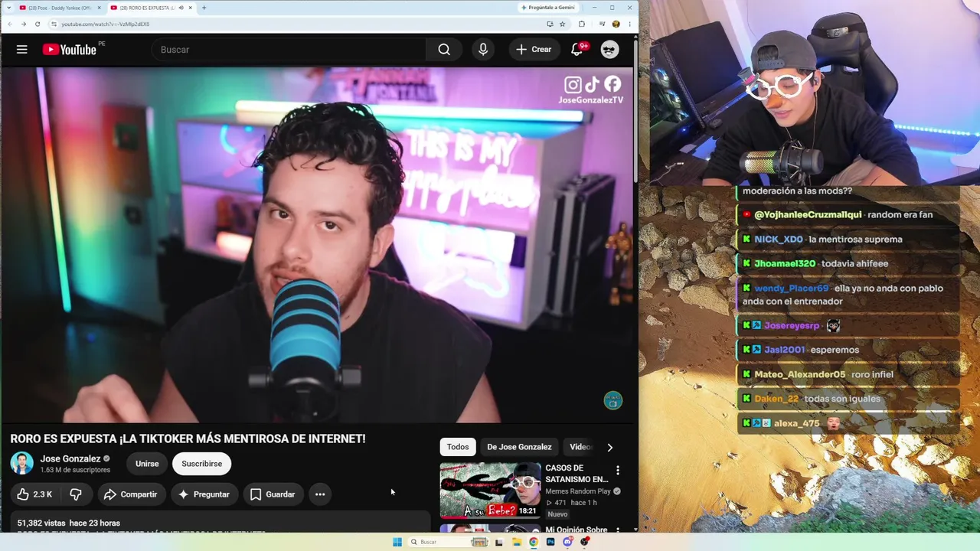Show next category chips with arrow
Image resolution: width=980 pixels, height=551 pixels.
[609, 447]
